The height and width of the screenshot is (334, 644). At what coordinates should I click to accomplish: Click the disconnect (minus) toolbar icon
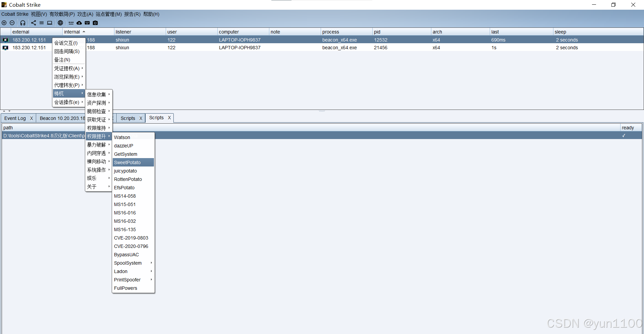tap(12, 23)
